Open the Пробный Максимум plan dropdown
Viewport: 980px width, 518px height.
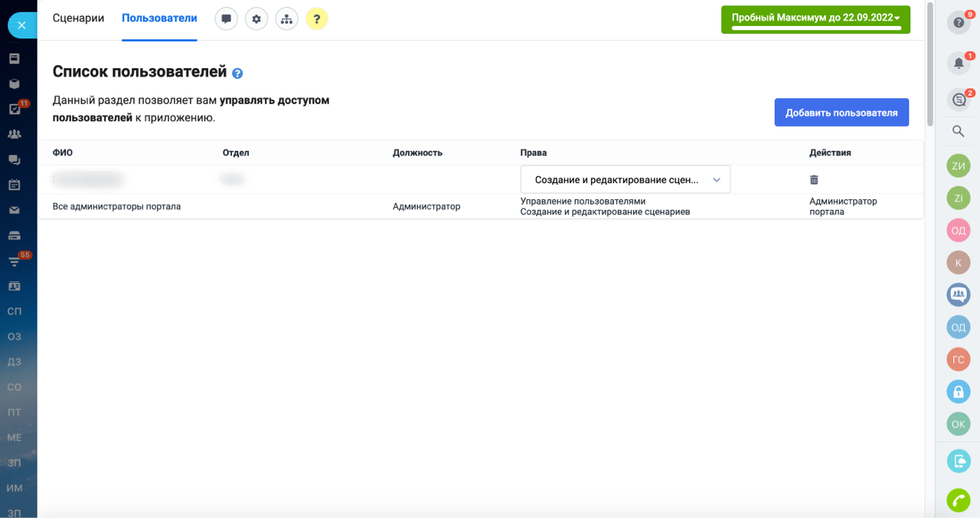815,19
